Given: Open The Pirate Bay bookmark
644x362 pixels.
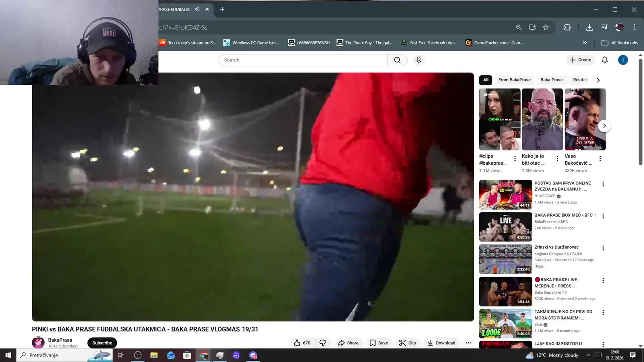Looking at the screenshot, I should pos(364,43).
